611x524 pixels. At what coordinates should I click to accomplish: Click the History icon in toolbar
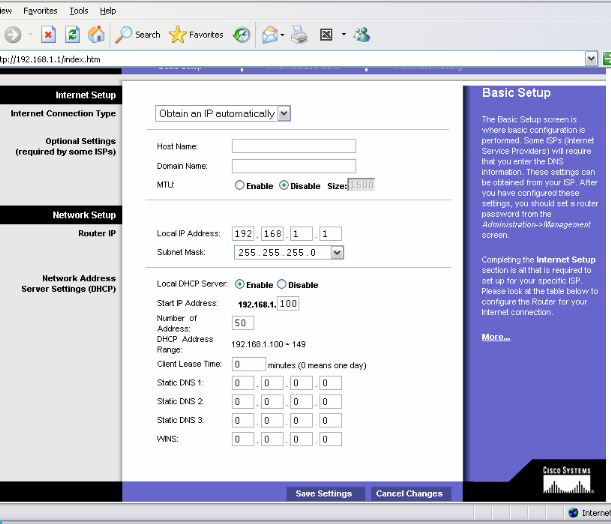coord(242,35)
